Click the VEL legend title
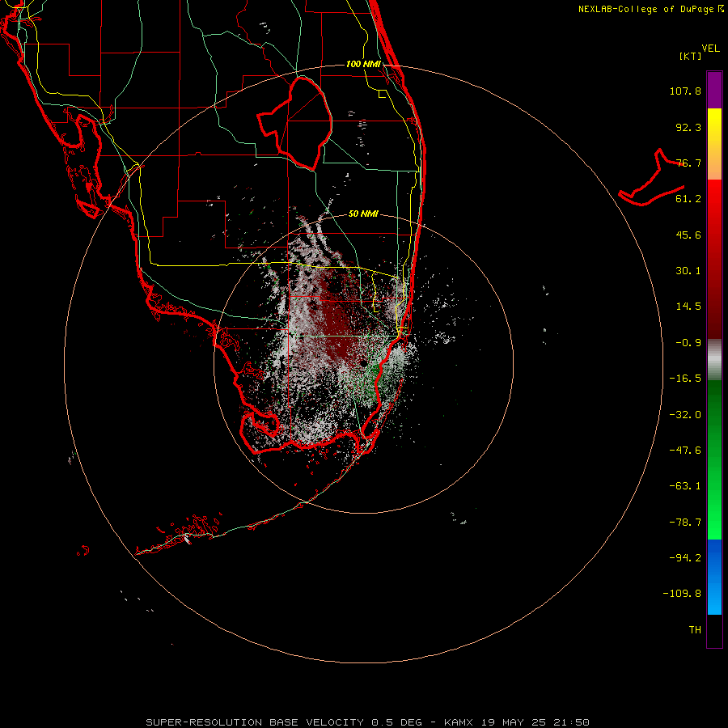 click(710, 49)
